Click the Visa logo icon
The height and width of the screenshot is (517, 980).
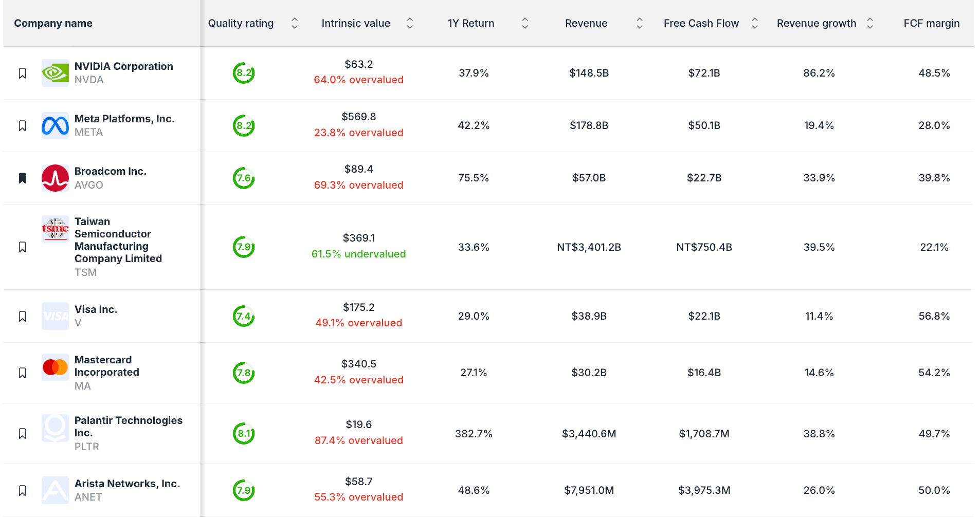point(55,316)
